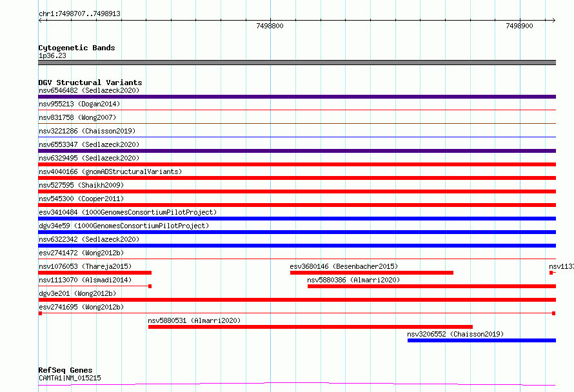Click the red nsv527595 variant bar

pyautogui.click(x=297, y=191)
